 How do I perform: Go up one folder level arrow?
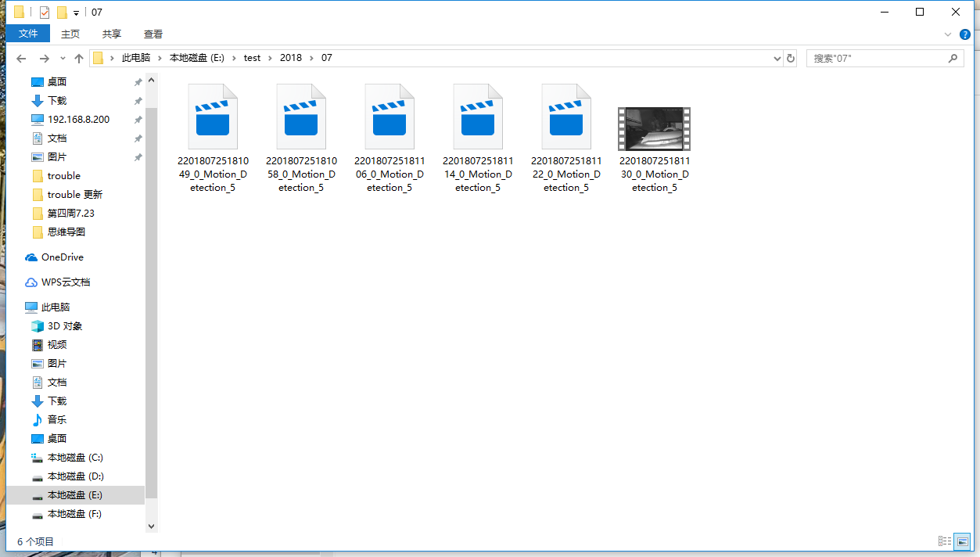(79, 59)
